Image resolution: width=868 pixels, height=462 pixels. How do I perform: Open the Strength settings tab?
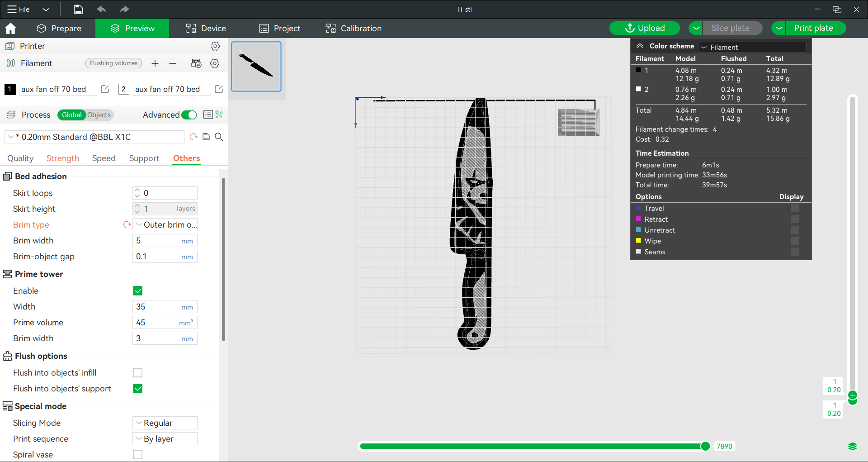click(62, 158)
